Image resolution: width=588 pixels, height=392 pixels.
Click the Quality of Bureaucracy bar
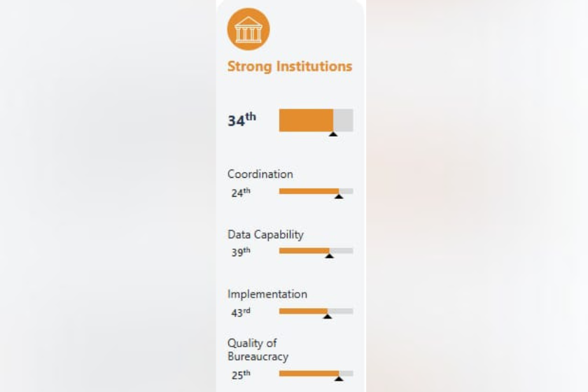(316, 374)
